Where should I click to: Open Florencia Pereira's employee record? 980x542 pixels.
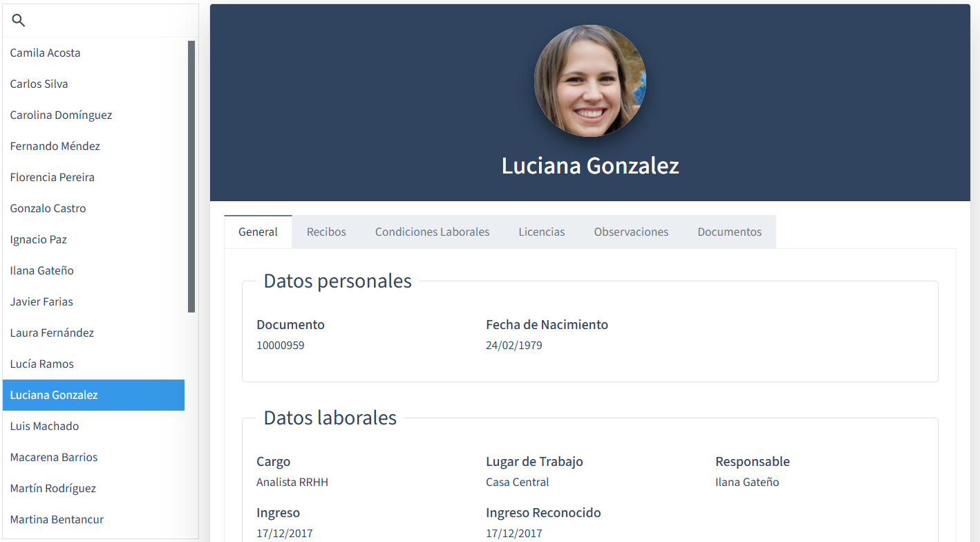pos(52,178)
